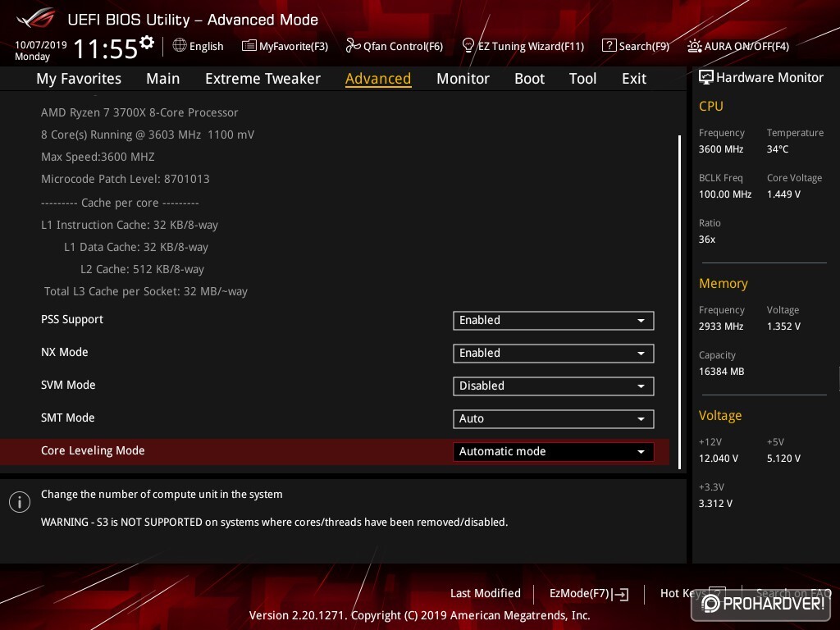Click +3.3V reading 3.312 V
This screenshot has width=840, height=630.
pyautogui.click(x=715, y=504)
